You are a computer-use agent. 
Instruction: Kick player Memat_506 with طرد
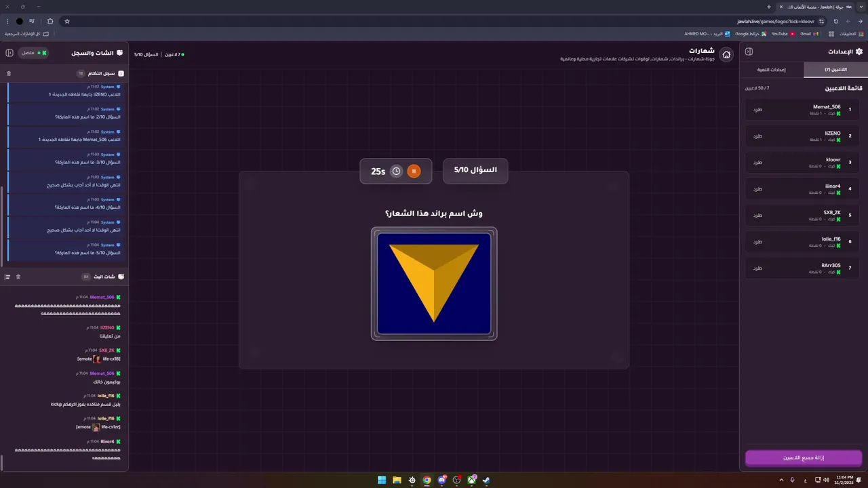click(x=757, y=110)
